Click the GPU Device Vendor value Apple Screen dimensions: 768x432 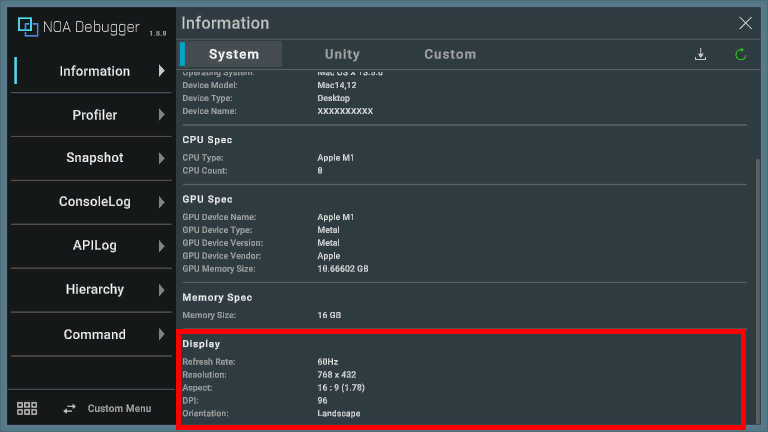(x=329, y=256)
